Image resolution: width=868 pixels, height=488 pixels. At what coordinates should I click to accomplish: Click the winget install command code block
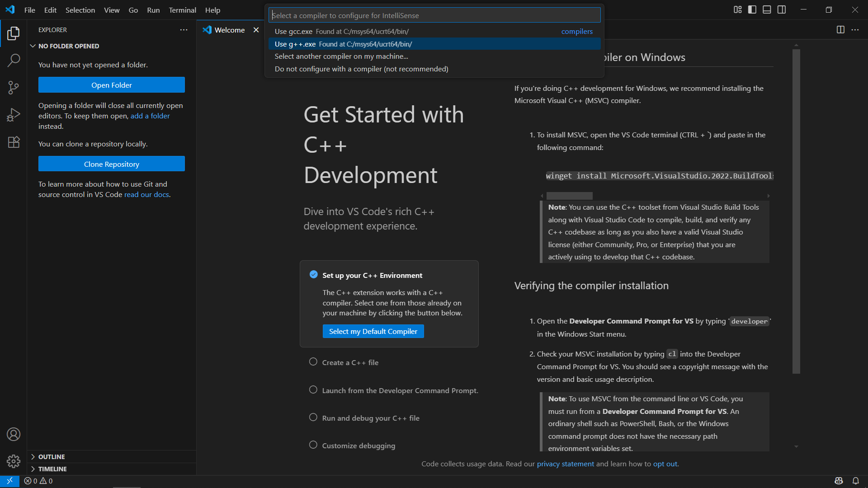(x=659, y=176)
